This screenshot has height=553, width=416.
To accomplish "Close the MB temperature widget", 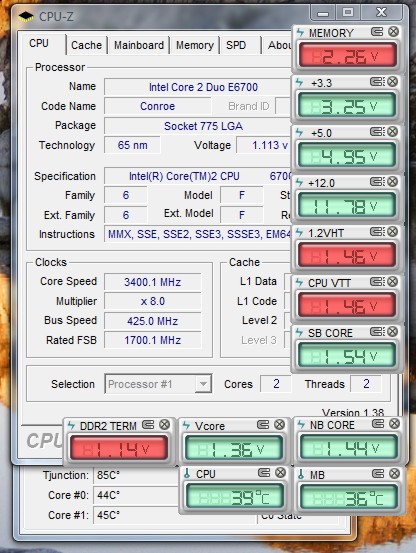I will pyautogui.click(x=394, y=473).
